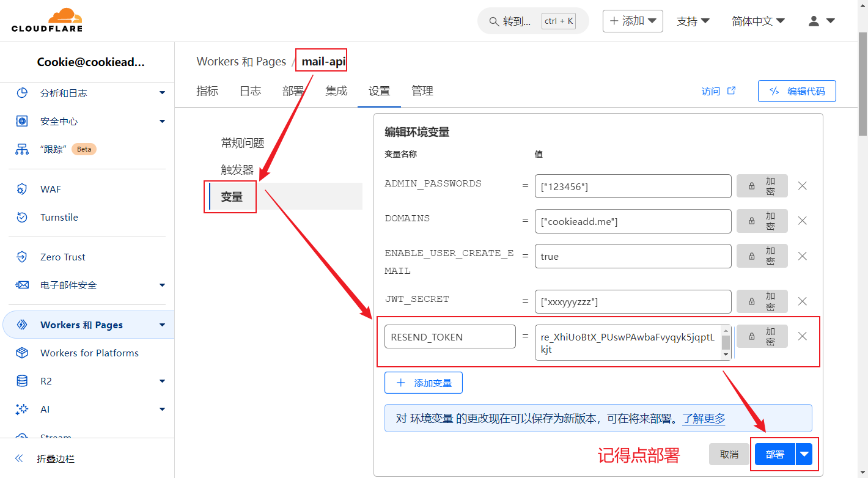Screen dimensions: 868x478
Task: Switch to the 日志 tab
Action: click(x=250, y=91)
